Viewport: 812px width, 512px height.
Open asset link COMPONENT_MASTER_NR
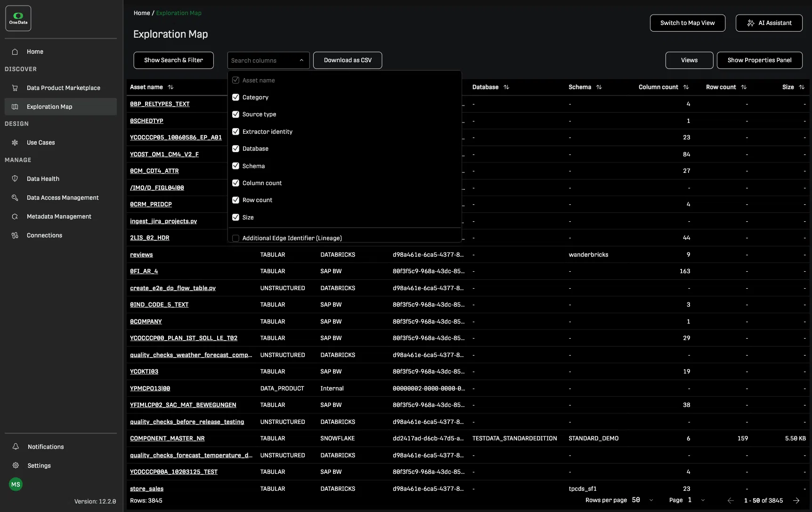(167, 439)
